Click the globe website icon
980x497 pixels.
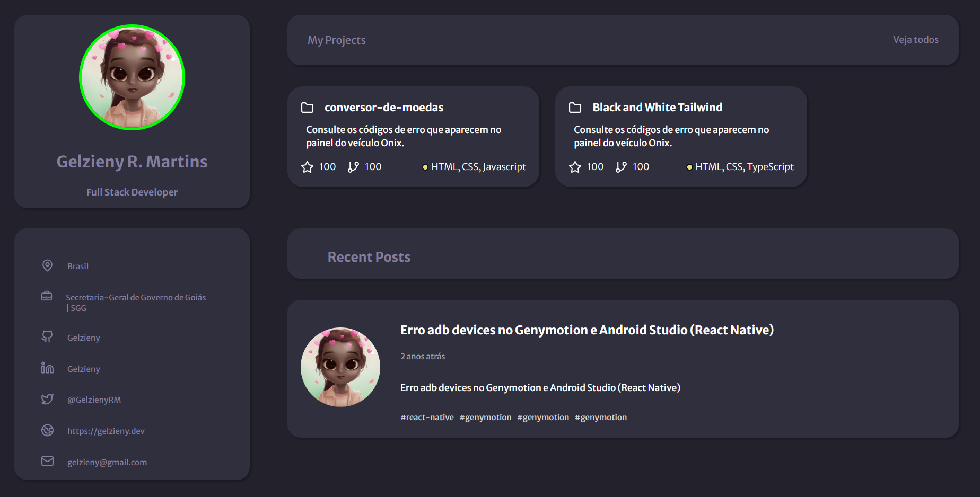47,430
